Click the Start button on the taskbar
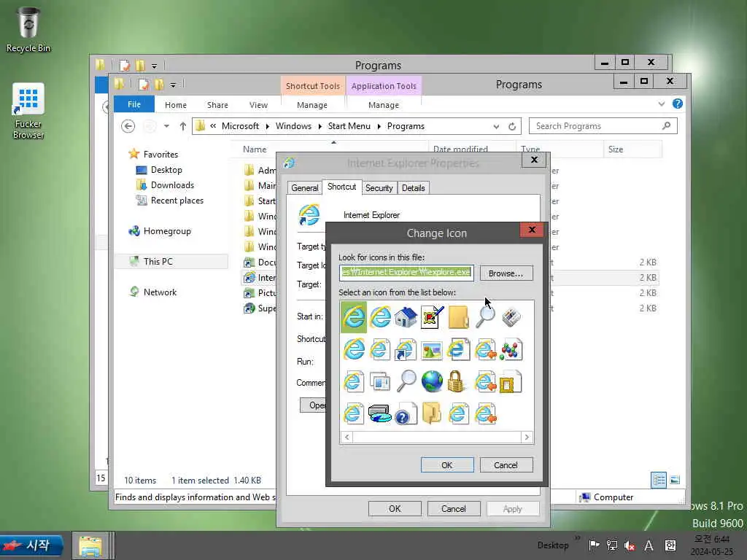The height and width of the screenshot is (560, 747). tap(31, 545)
